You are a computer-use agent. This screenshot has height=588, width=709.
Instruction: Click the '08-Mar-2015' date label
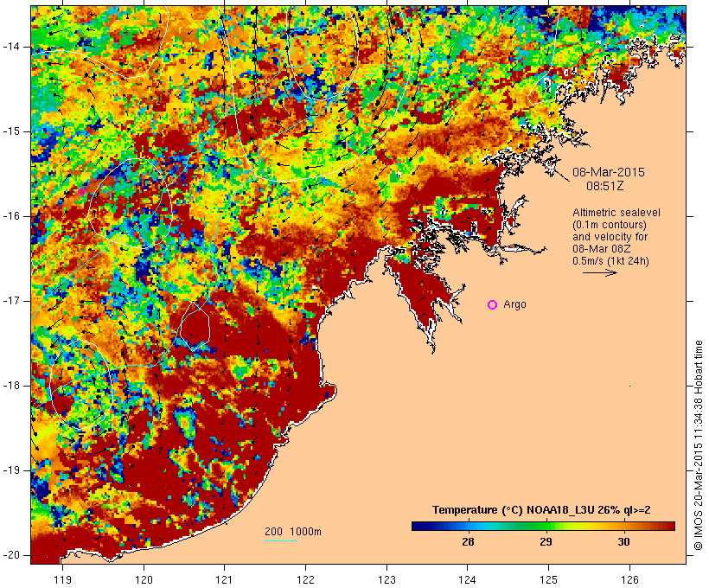[609, 172]
